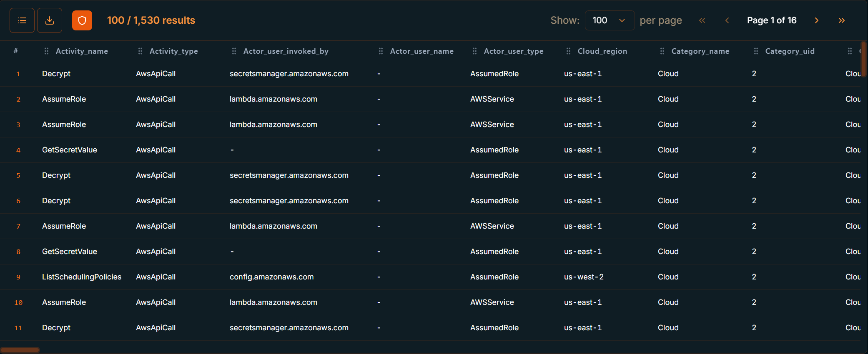The width and height of the screenshot is (868, 354).
Task: Select 'AssumeRole' in row 2
Action: [64, 99]
